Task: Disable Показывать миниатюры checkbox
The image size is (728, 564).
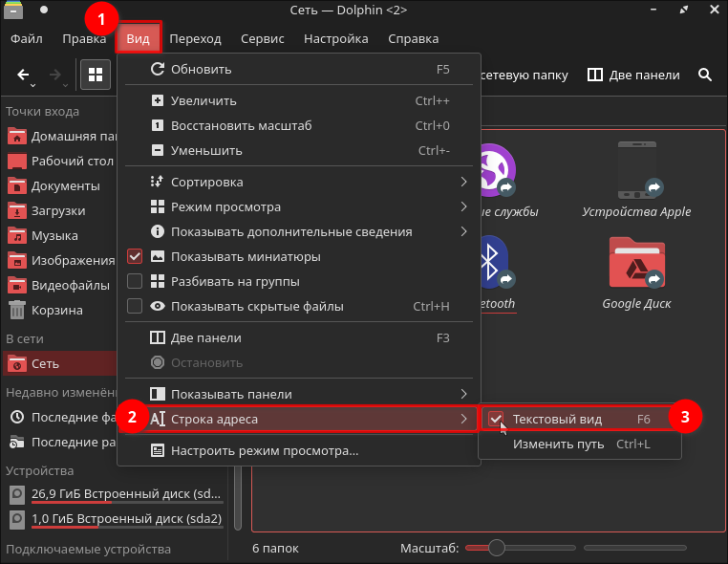Action: (x=135, y=257)
